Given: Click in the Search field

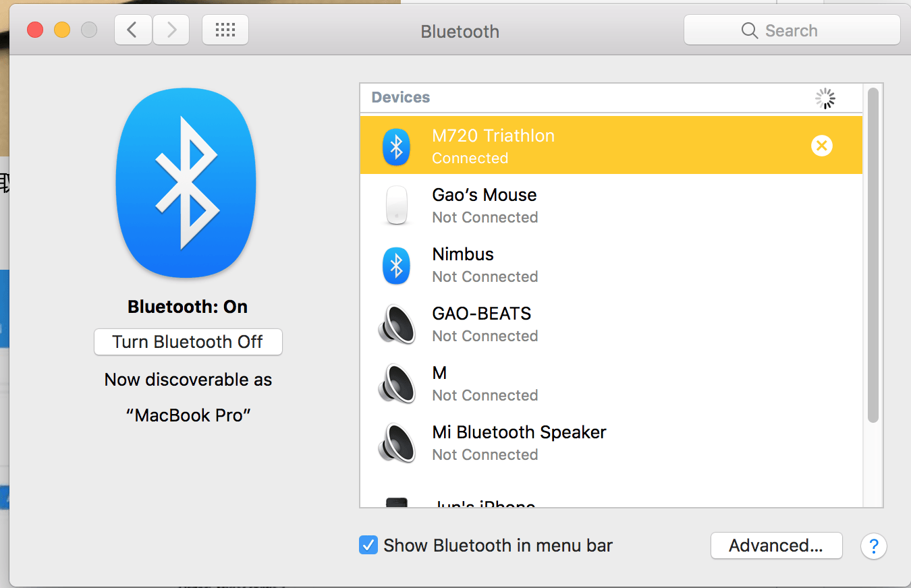Looking at the screenshot, I should pos(792,30).
